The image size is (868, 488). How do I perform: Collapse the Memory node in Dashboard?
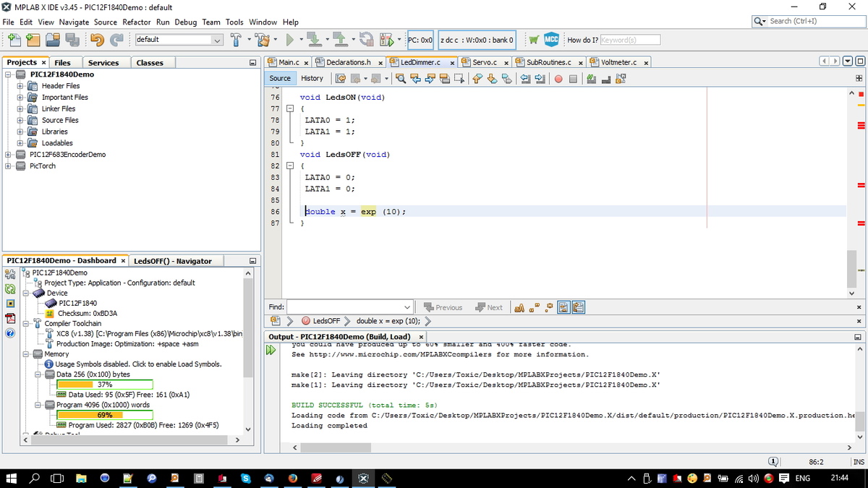pyautogui.click(x=27, y=354)
